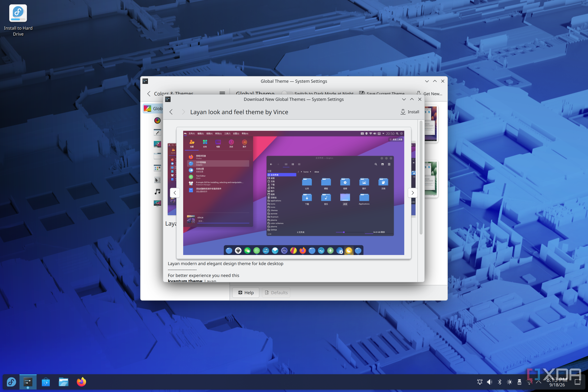
Task: Click the main Layan theme preview screenshot
Action: (293, 193)
